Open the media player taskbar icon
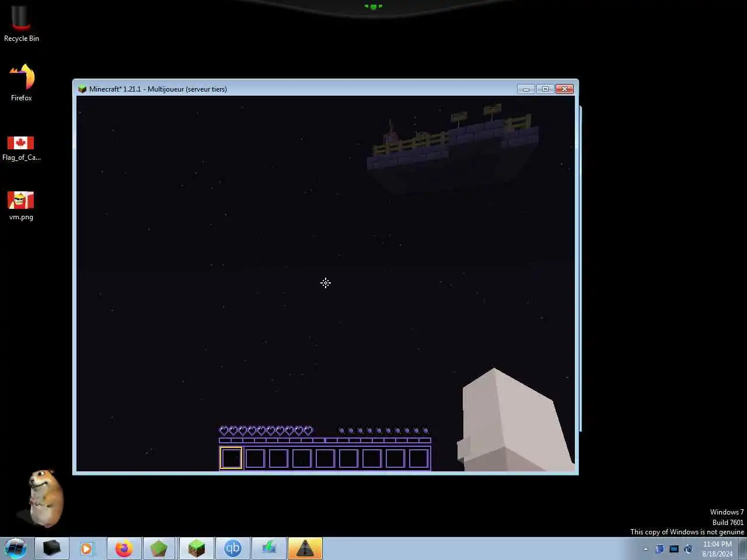Image resolution: width=747 pixels, height=560 pixels. (86, 548)
